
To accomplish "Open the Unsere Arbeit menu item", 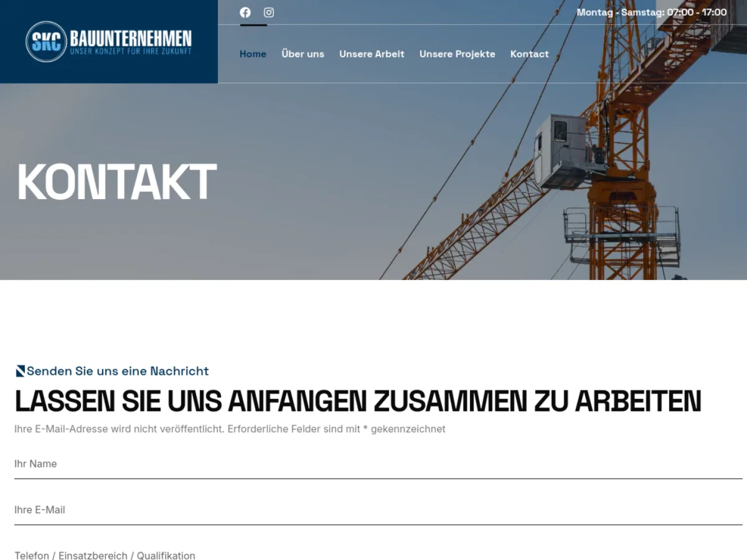I will (x=372, y=54).
